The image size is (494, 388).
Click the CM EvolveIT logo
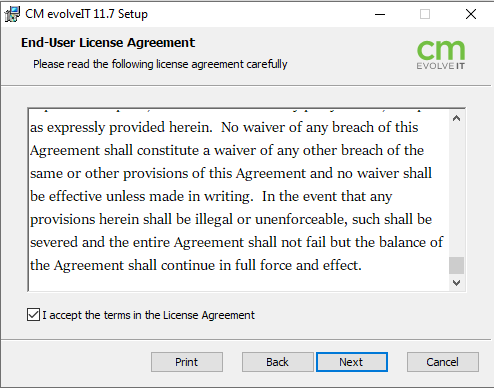click(441, 55)
